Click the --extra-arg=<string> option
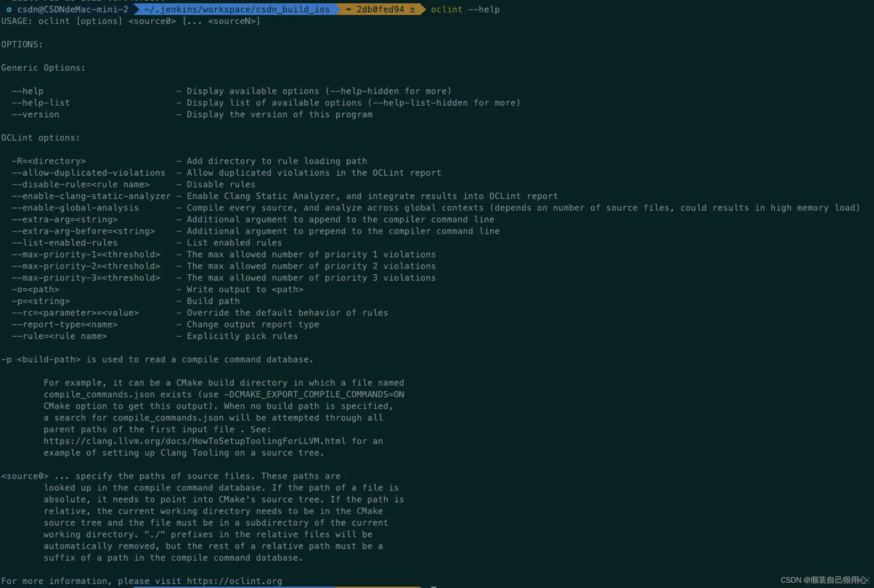Viewport: 874px width, 588px height. click(65, 220)
